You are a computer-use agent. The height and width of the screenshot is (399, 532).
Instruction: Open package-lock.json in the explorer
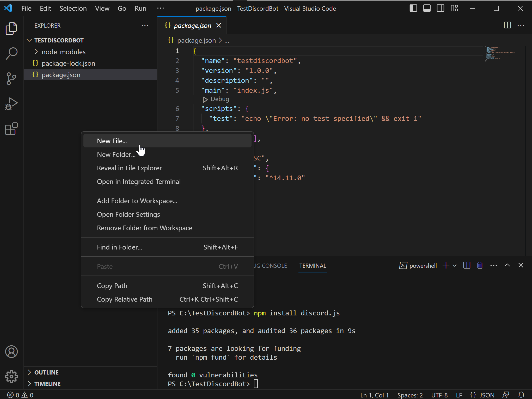point(90,63)
